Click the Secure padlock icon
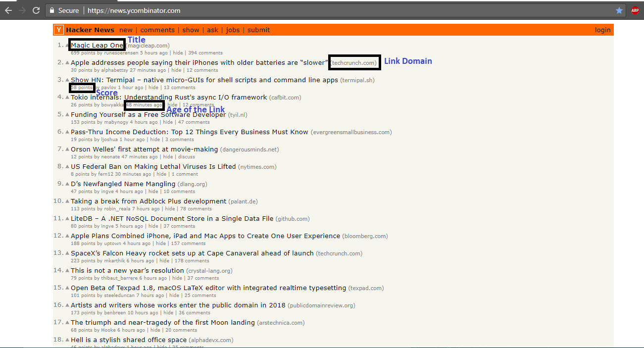Viewport: 644px width, 348px height. (52, 10)
